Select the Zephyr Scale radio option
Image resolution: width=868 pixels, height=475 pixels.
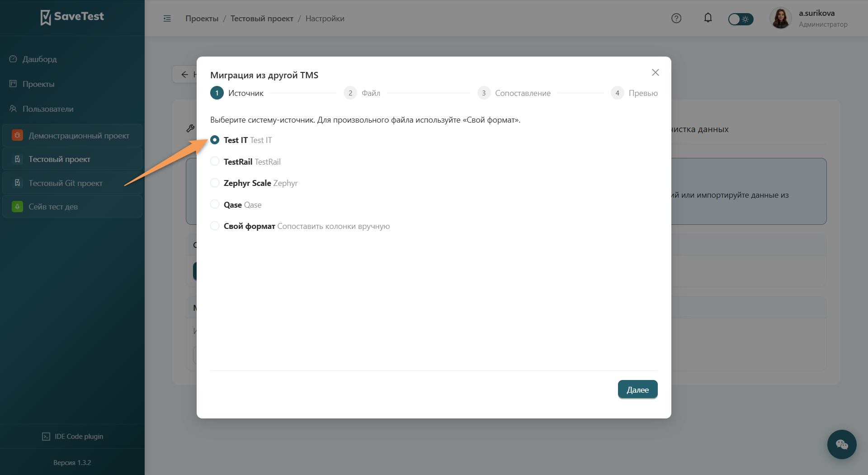215,183
